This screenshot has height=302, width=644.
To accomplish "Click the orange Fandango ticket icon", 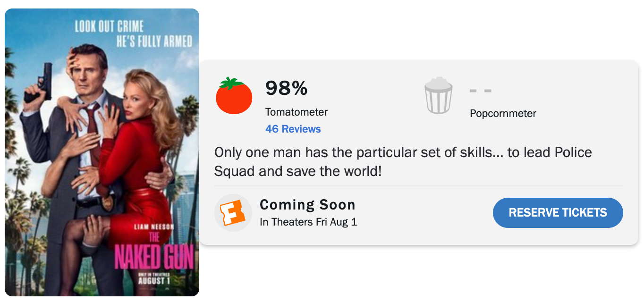I will tap(233, 213).
